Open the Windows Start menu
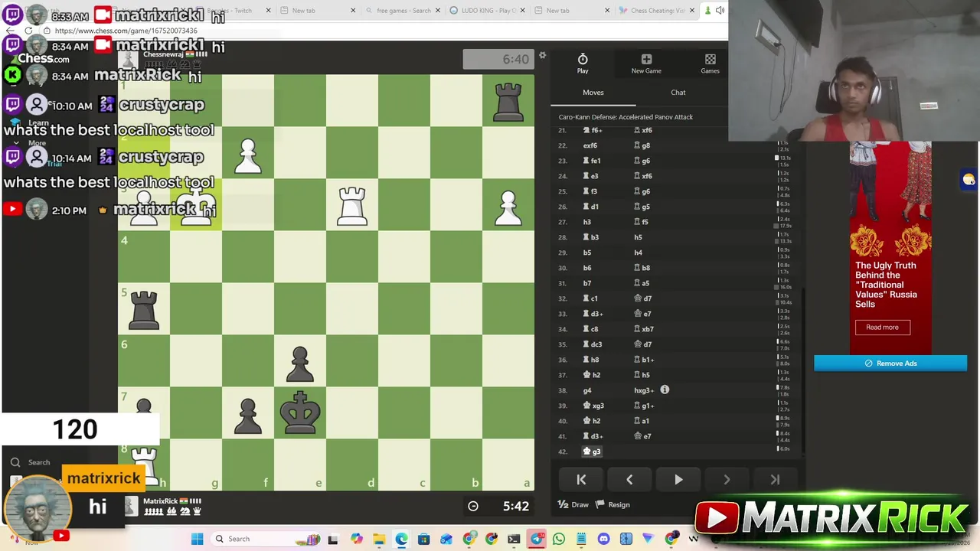980x551 pixels. tap(197, 539)
